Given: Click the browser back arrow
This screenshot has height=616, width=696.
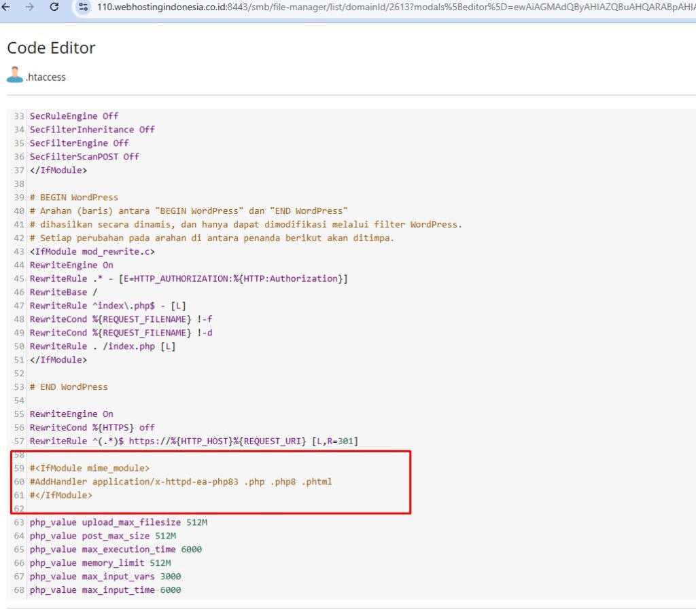Looking at the screenshot, I should click(7, 7).
